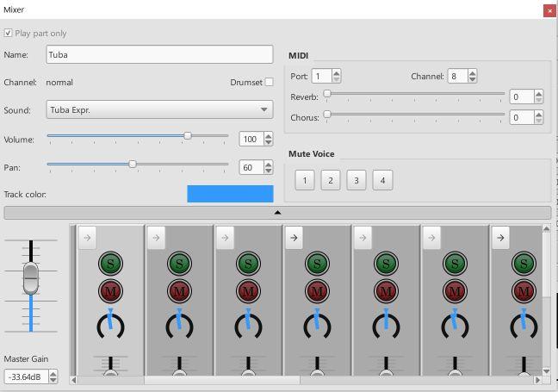558x392 pixels.
Task: Click the Volume value field showing 100
Action: [251, 139]
